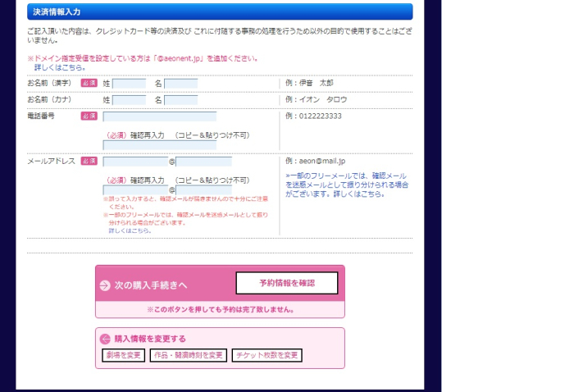Screen dimensions: 574x392
Task: Click the 予約情報を確認 button
Action: pyautogui.click(x=286, y=283)
